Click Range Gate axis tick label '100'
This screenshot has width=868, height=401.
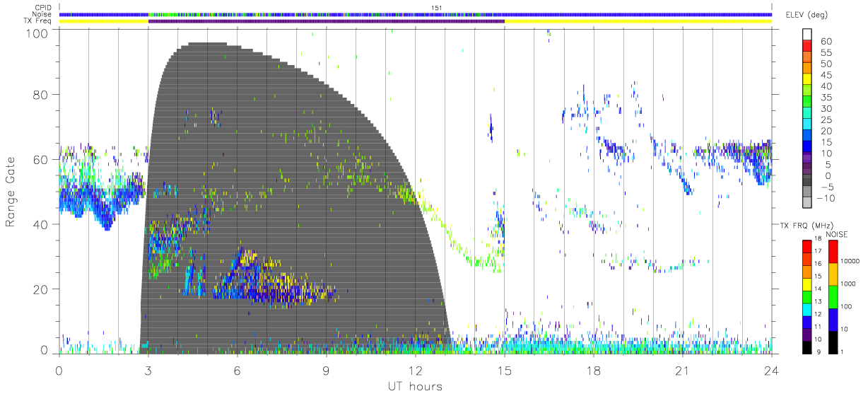pyautogui.click(x=38, y=33)
